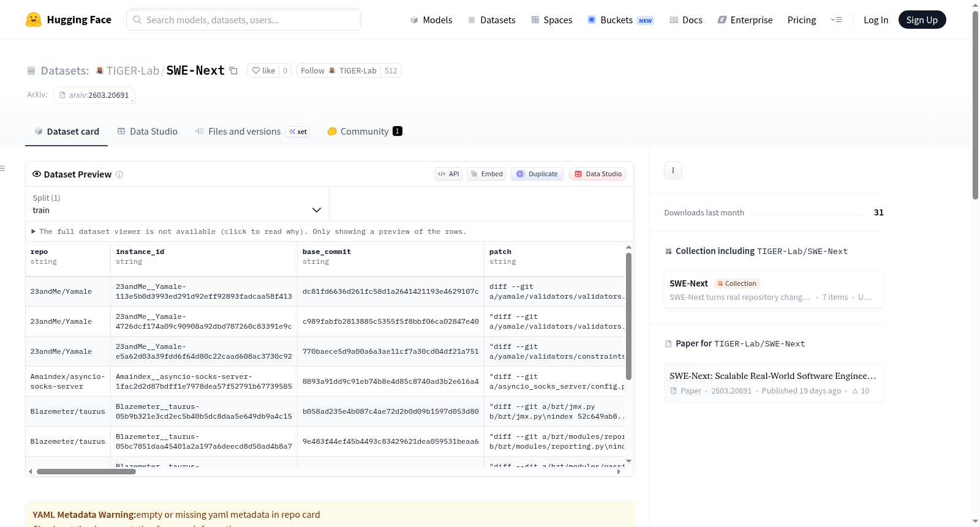Click the YAML Metadata Warning text
The image size is (980, 527).
[85, 515]
